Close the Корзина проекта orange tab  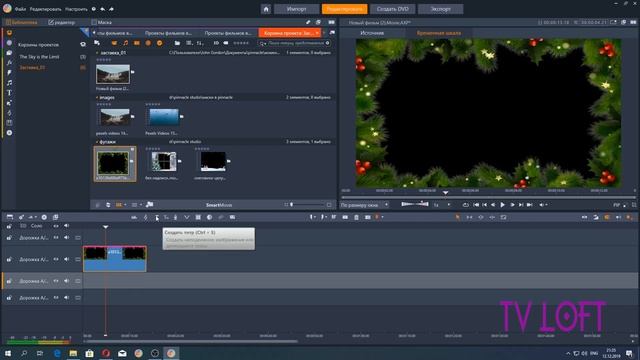(x=317, y=33)
